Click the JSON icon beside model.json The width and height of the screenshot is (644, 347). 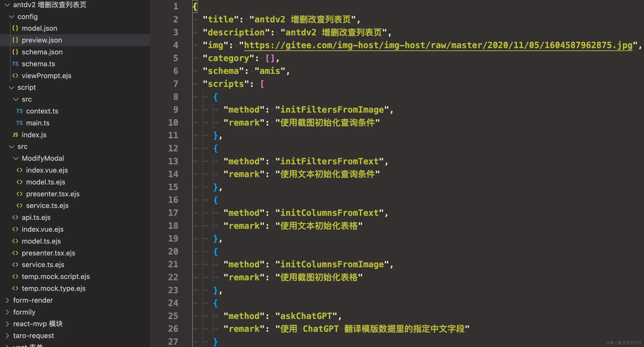[x=15, y=28]
